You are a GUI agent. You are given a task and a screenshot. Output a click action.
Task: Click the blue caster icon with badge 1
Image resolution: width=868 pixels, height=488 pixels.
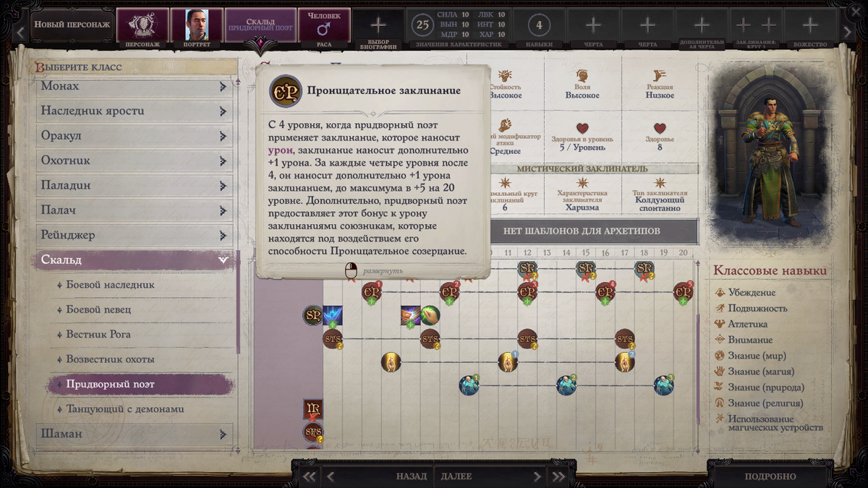[x=469, y=385]
